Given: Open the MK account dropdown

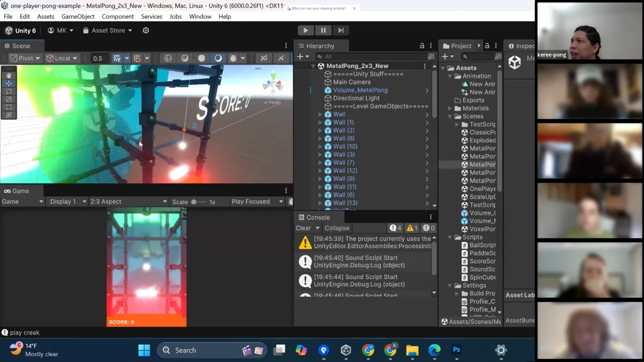Looking at the screenshot, I should [x=61, y=31].
